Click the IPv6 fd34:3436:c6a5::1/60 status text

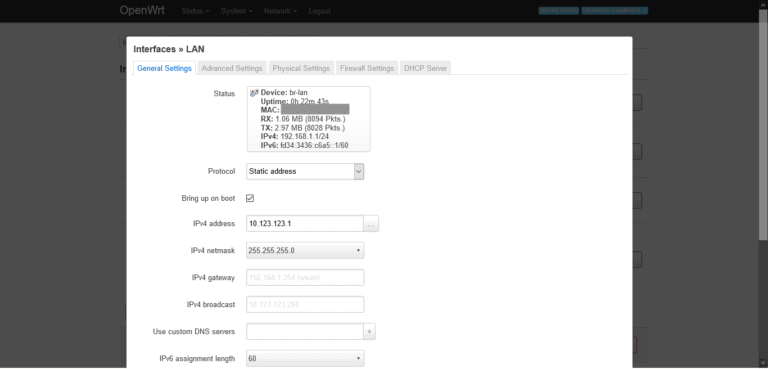click(x=304, y=146)
